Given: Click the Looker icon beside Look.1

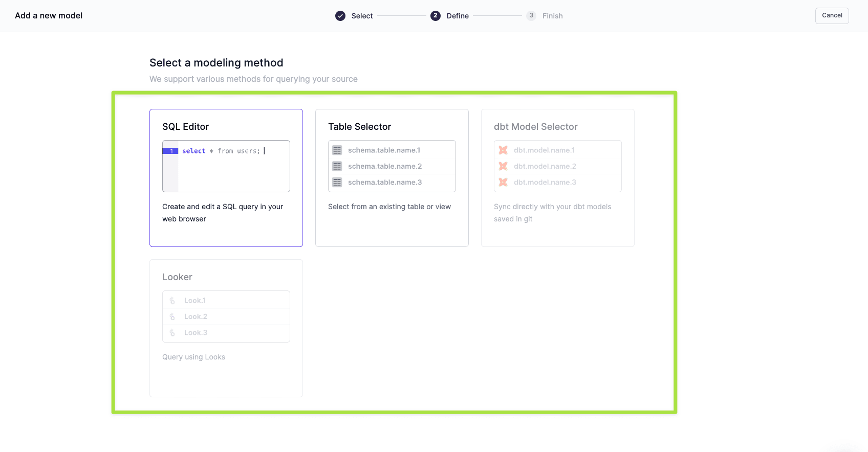Looking at the screenshot, I should 172,301.
